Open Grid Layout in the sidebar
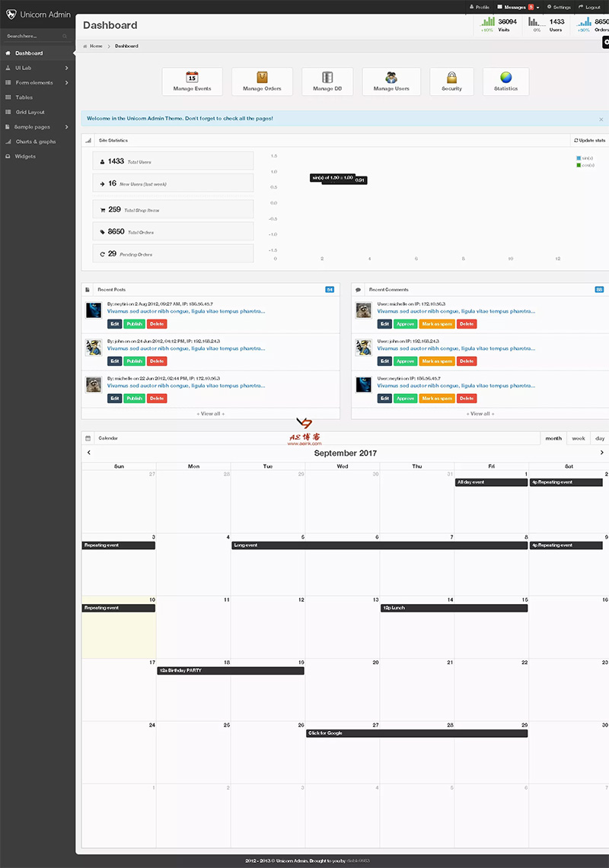The width and height of the screenshot is (609, 868). click(37, 112)
